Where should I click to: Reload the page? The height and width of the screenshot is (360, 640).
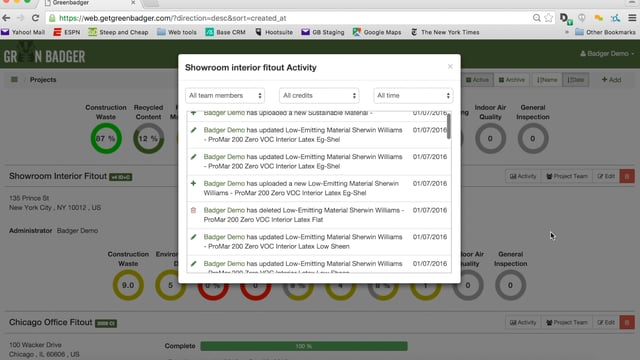click(36, 18)
